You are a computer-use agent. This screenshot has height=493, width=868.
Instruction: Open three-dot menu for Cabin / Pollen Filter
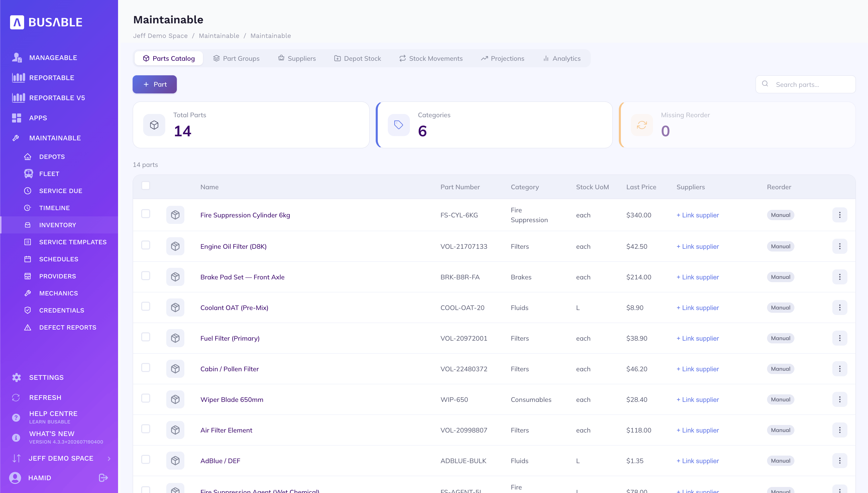pyautogui.click(x=840, y=369)
